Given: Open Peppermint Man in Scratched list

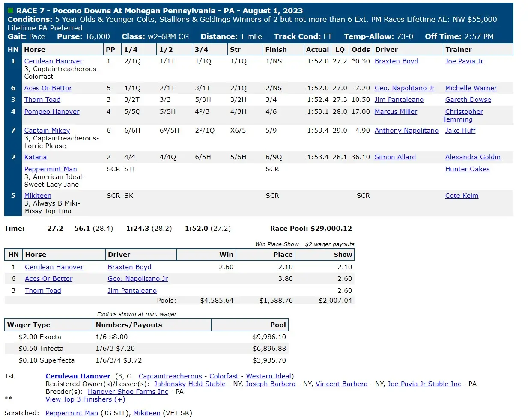Looking at the screenshot, I should click(72, 413).
